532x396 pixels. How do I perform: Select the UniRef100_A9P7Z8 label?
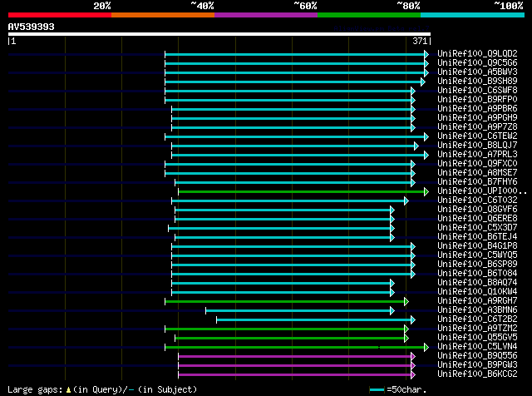pos(477,127)
